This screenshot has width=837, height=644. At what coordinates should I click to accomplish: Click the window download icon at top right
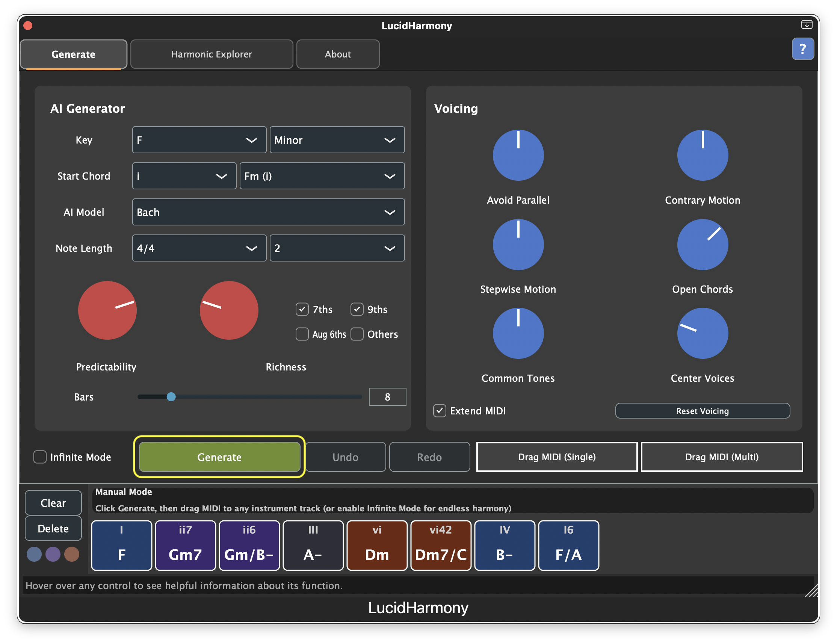(x=807, y=24)
